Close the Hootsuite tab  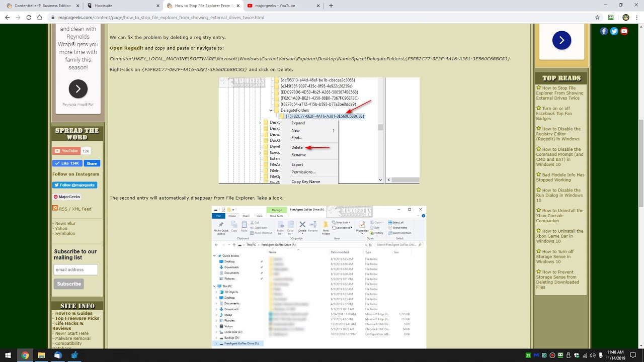(x=157, y=6)
